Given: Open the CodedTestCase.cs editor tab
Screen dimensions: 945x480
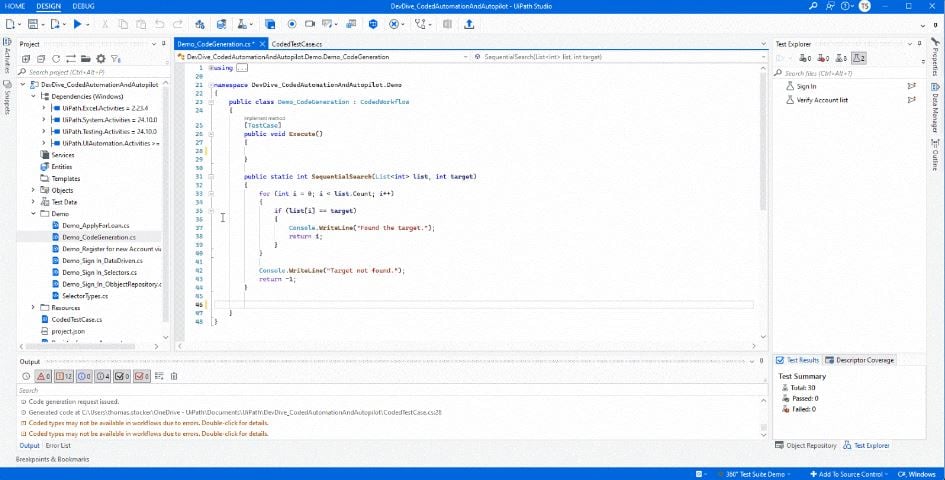Looking at the screenshot, I should click(297, 44).
